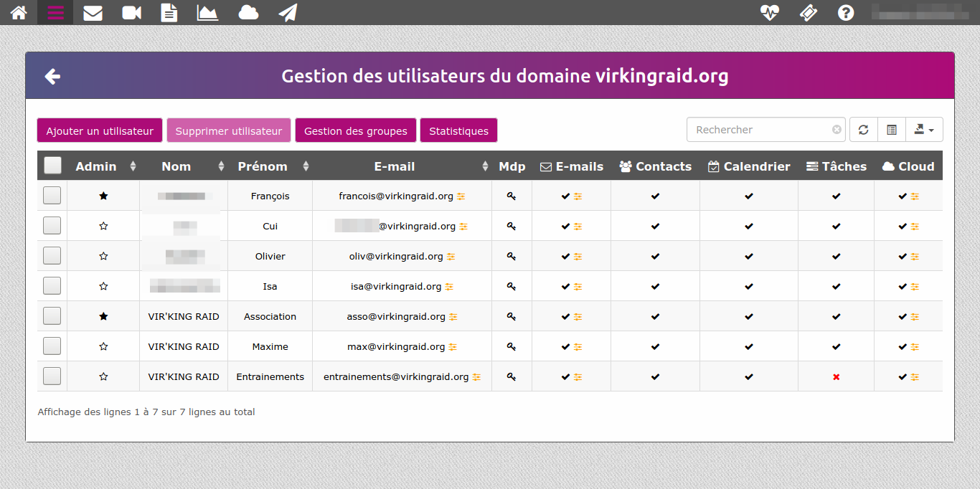Click the refresh table icon button

pyautogui.click(x=864, y=130)
